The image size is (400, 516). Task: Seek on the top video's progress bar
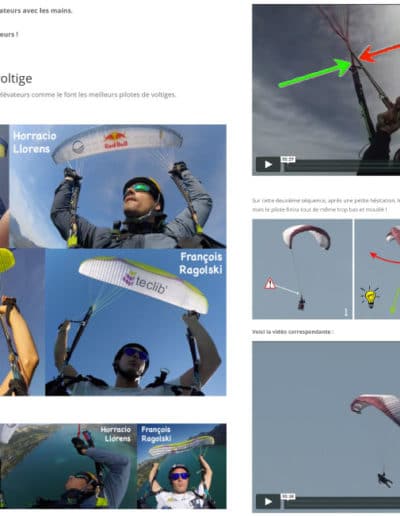(x=342, y=165)
